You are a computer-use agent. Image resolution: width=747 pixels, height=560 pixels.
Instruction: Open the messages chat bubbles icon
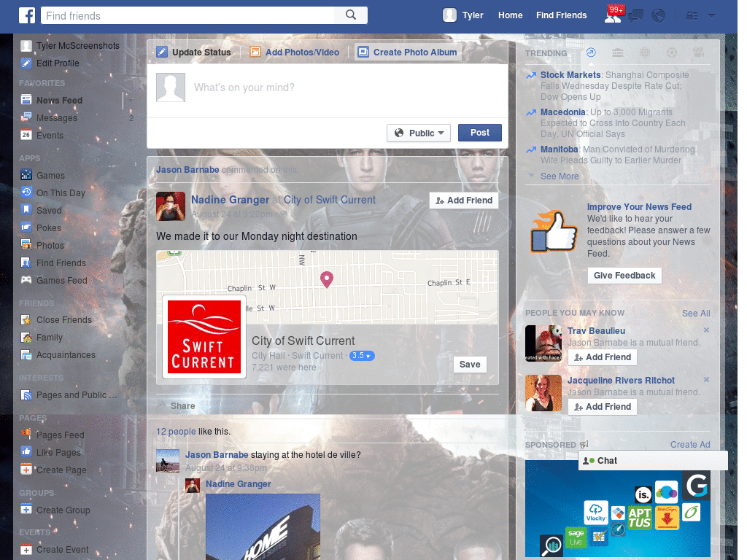635,16
